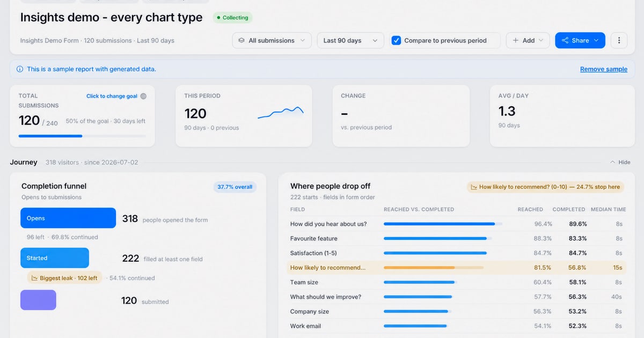Click the blue Opens funnel bar
644x338 pixels.
click(x=68, y=218)
